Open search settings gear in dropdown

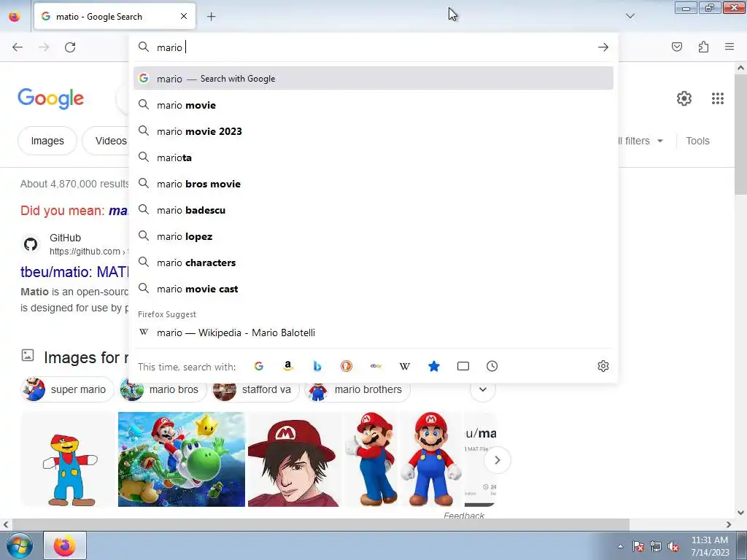click(603, 366)
